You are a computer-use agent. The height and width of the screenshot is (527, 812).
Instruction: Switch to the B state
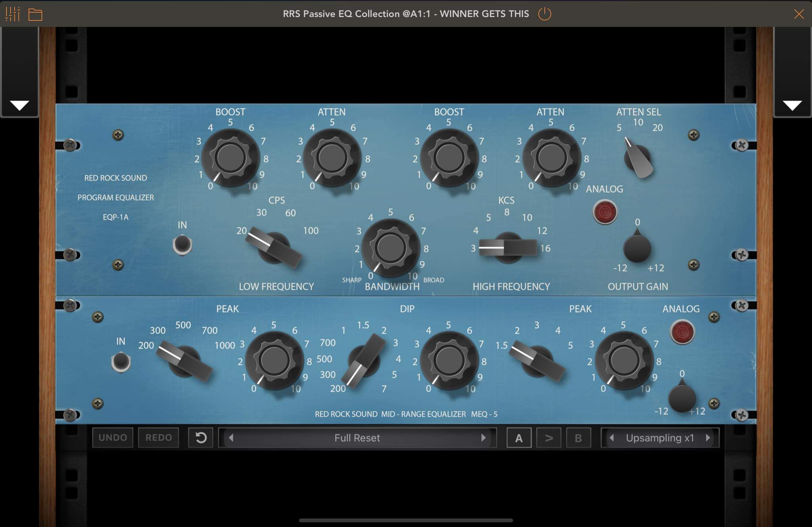pos(578,438)
